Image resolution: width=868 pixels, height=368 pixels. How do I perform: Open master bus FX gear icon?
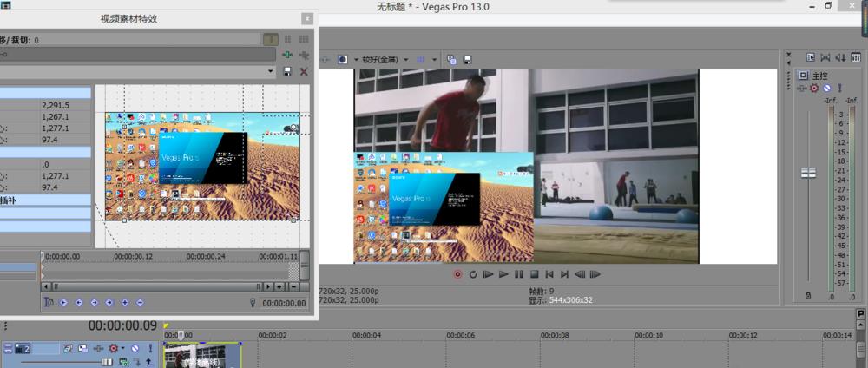[x=814, y=88]
